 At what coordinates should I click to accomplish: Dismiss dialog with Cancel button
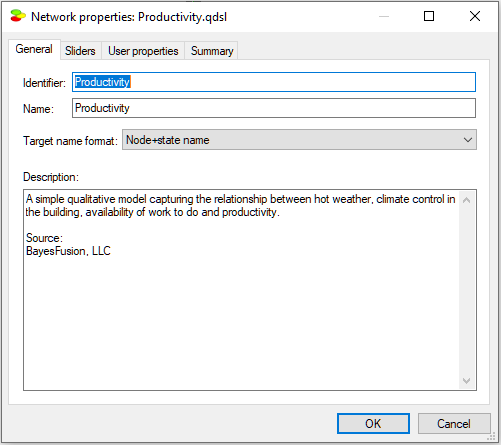[454, 424]
